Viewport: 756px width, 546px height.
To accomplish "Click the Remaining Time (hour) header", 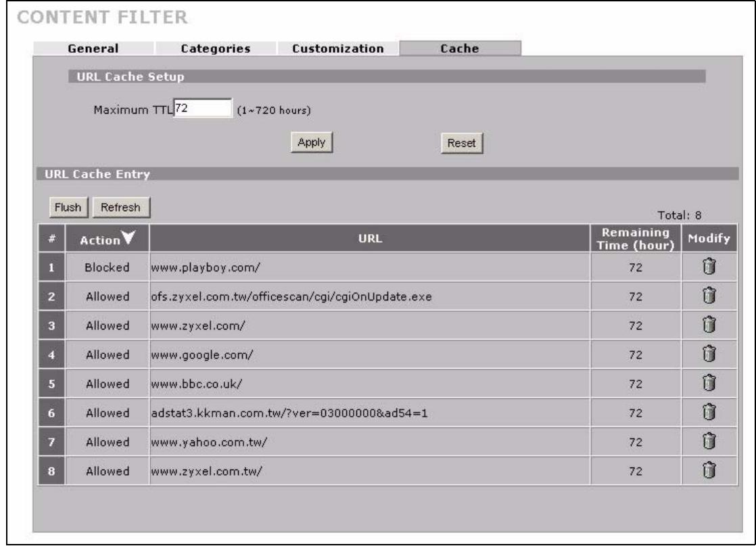I will tap(636, 238).
